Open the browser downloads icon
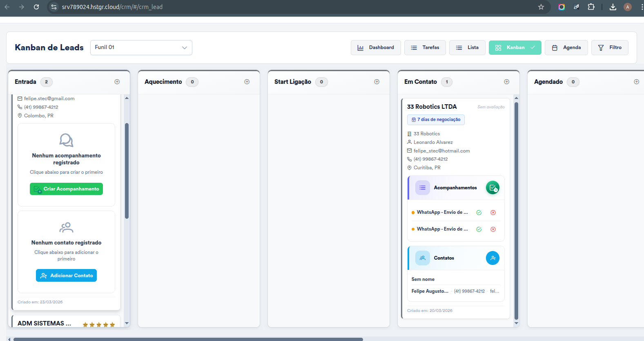Image resolution: width=644 pixels, height=341 pixels. click(x=613, y=7)
